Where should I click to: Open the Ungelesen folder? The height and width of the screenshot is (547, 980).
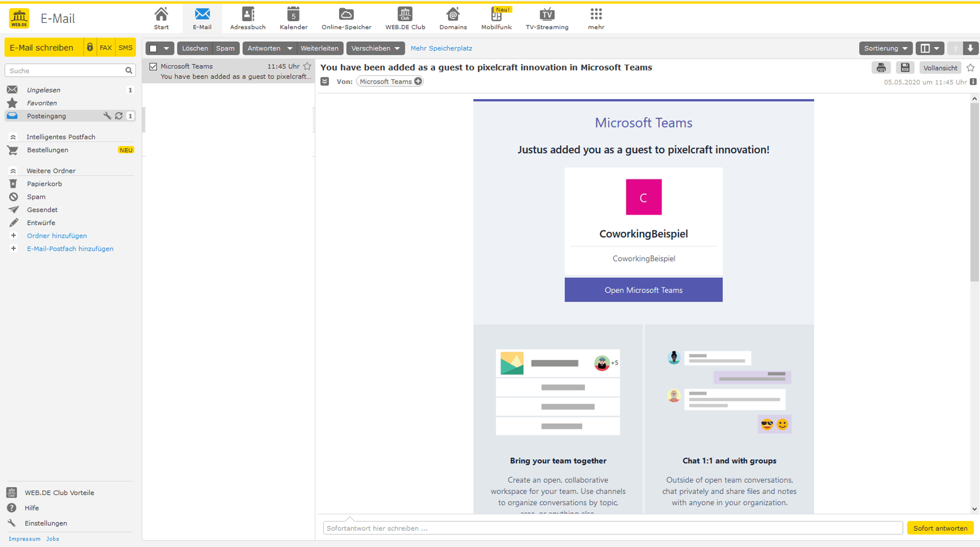[x=43, y=90]
